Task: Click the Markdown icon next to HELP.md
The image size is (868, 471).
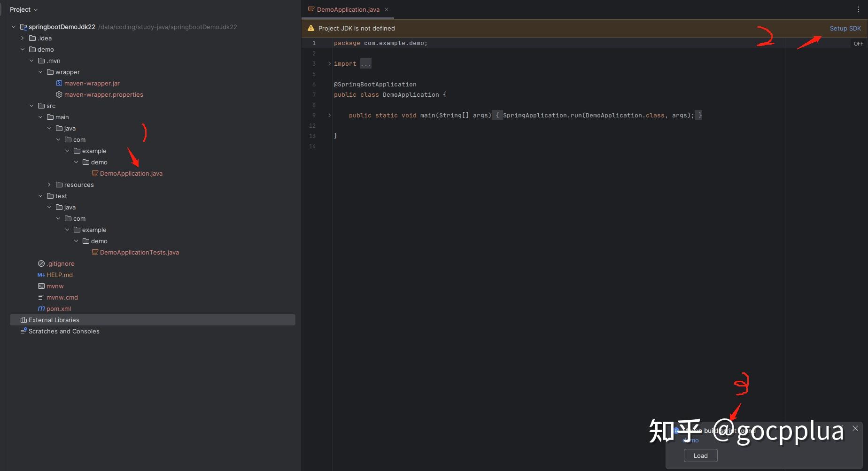Action: tap(40, 275)
